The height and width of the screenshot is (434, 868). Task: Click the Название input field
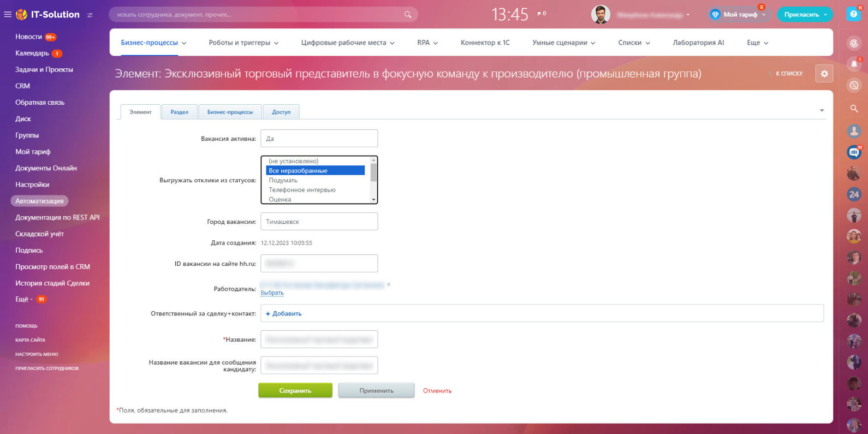pos(319,339)
